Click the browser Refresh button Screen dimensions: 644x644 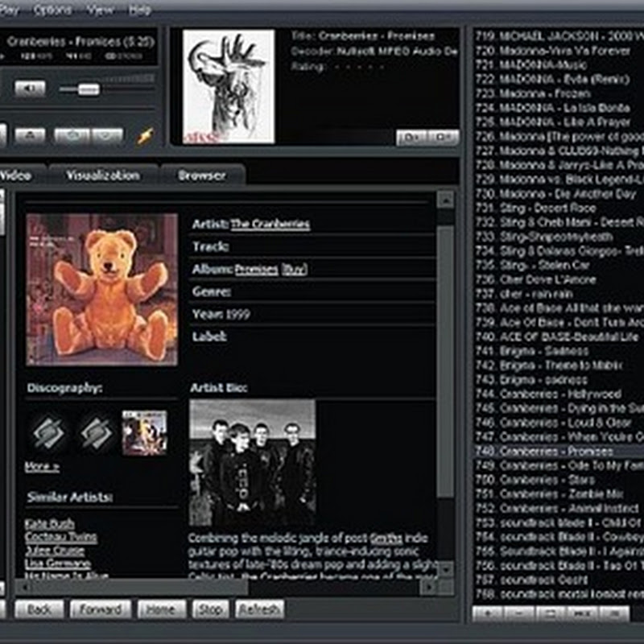click(259, 609)
